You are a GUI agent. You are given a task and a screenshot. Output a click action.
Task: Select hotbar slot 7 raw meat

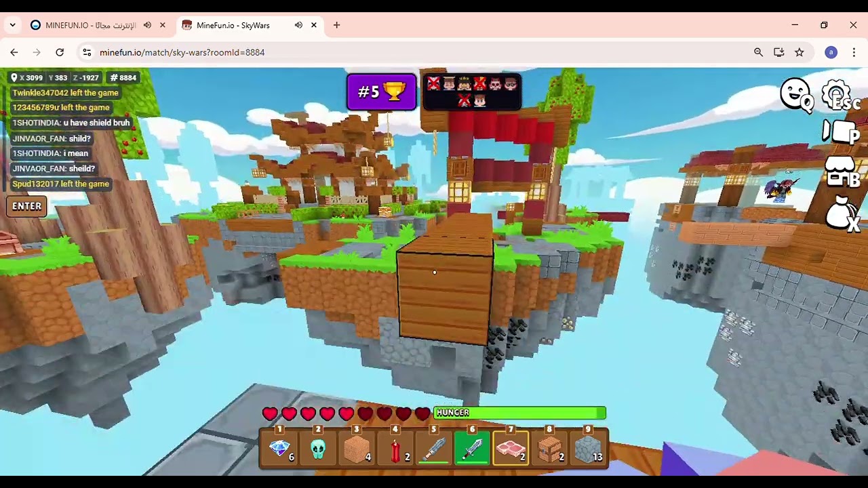[511, 448]
